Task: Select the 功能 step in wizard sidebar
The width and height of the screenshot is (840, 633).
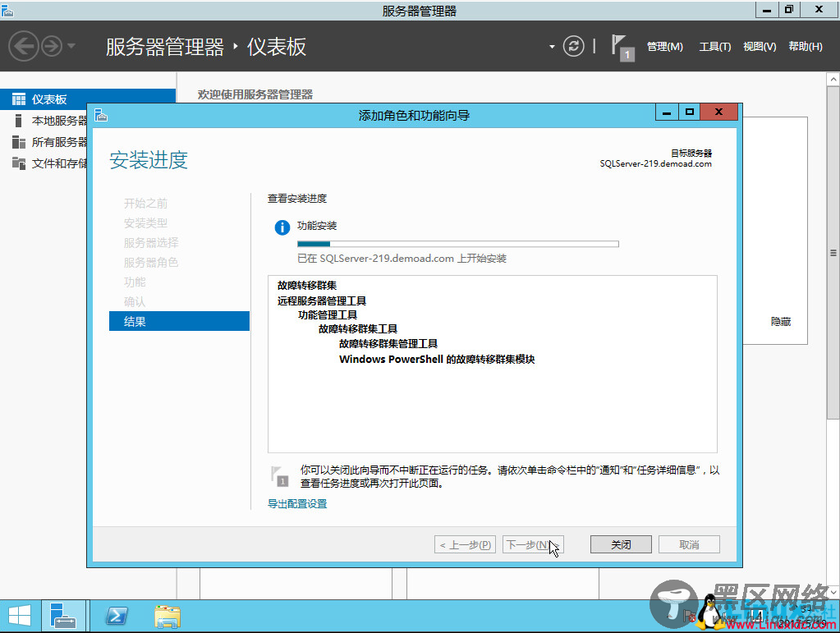Action: pos(135,282)
